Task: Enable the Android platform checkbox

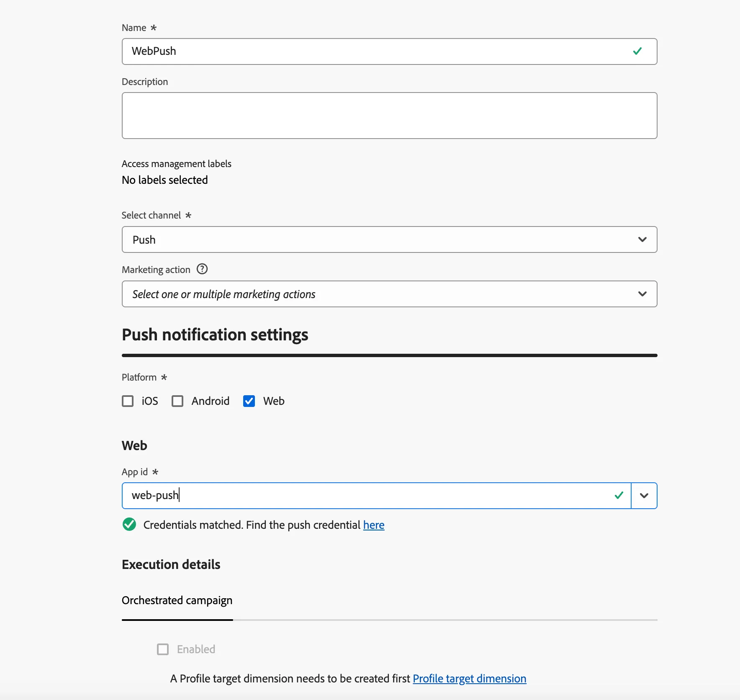Action: coord(177,401)
